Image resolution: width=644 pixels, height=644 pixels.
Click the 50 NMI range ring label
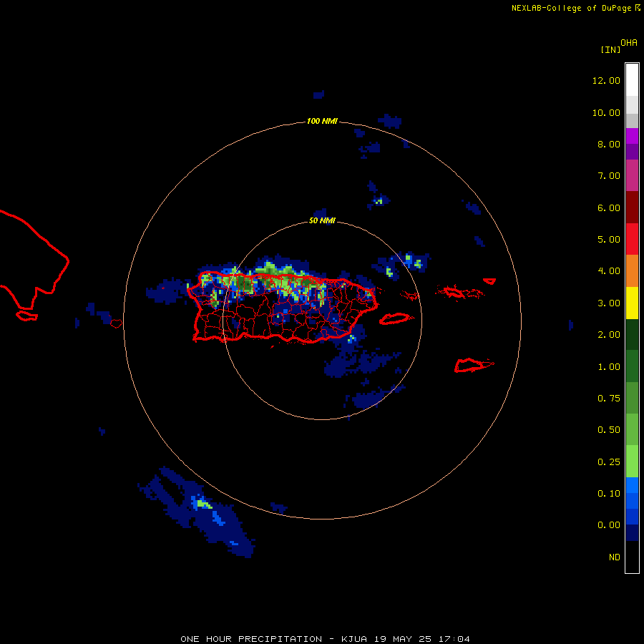pyautogui.click(x=322, y=221)
